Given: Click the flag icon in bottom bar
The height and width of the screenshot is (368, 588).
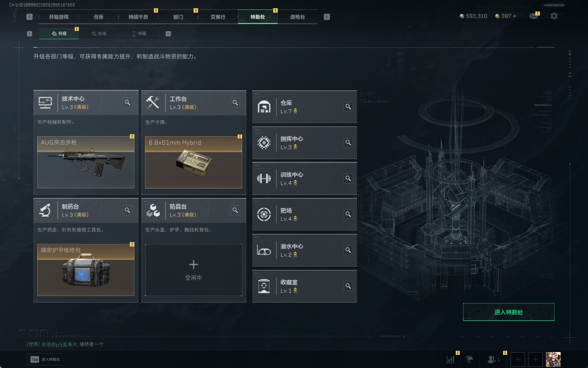Looking at the screenshot, I should (x=470, y=359).
